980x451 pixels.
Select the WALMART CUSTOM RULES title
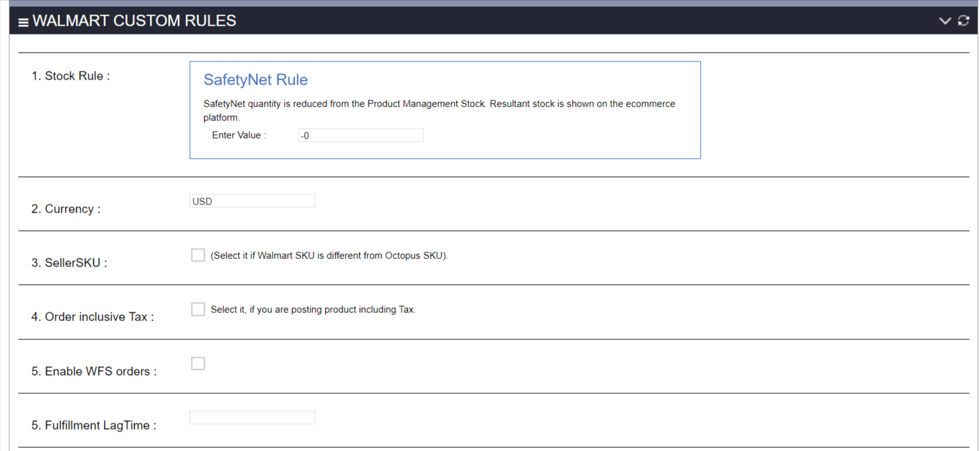[x=134, y=21]
